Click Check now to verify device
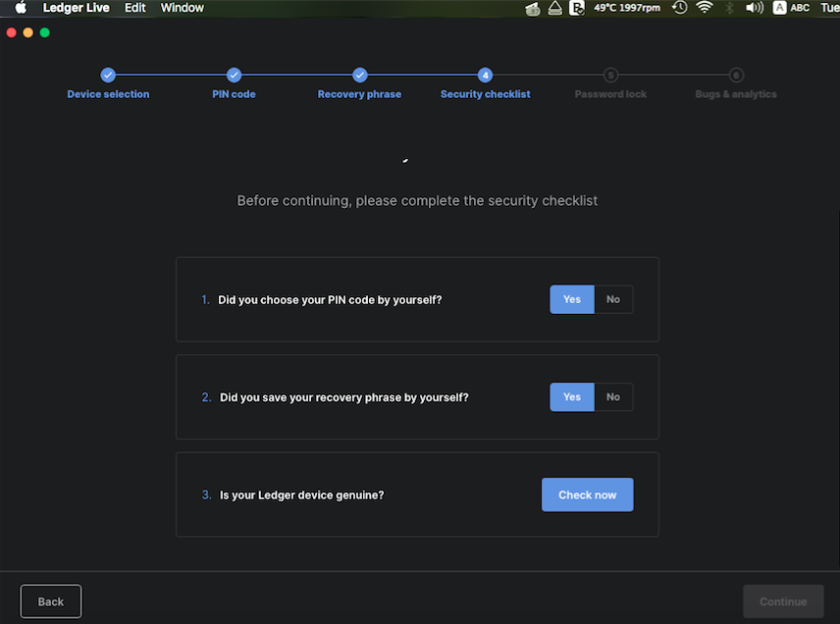Image resolution: width=840 pixels, height=624 pixels. click(587, 494)
